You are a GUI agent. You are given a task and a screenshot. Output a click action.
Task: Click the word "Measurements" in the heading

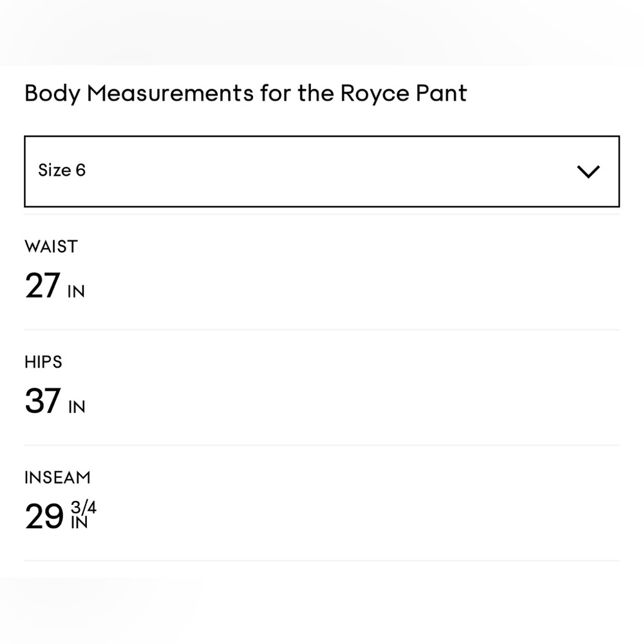(170, 93)
